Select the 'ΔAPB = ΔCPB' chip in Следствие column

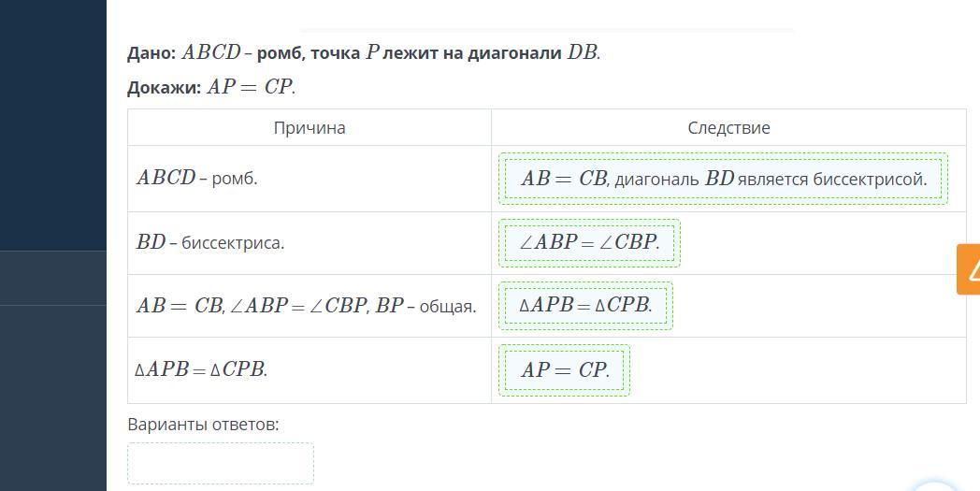(x=585, y=306)
